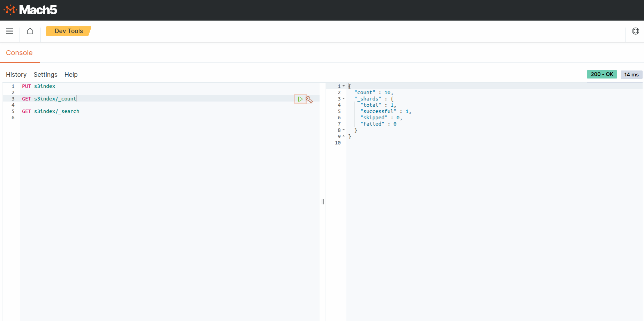Click the Mach5 logo
This screenshot has height=321, width=644.
30,10
